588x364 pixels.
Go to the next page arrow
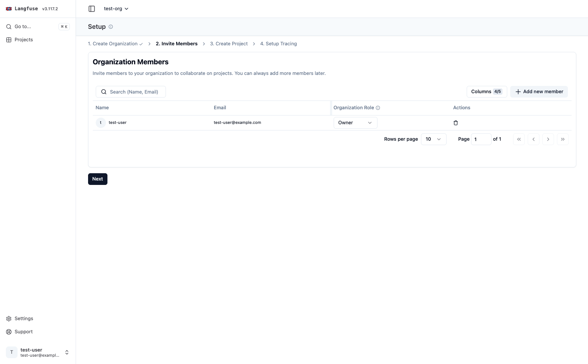pos(548,139)
